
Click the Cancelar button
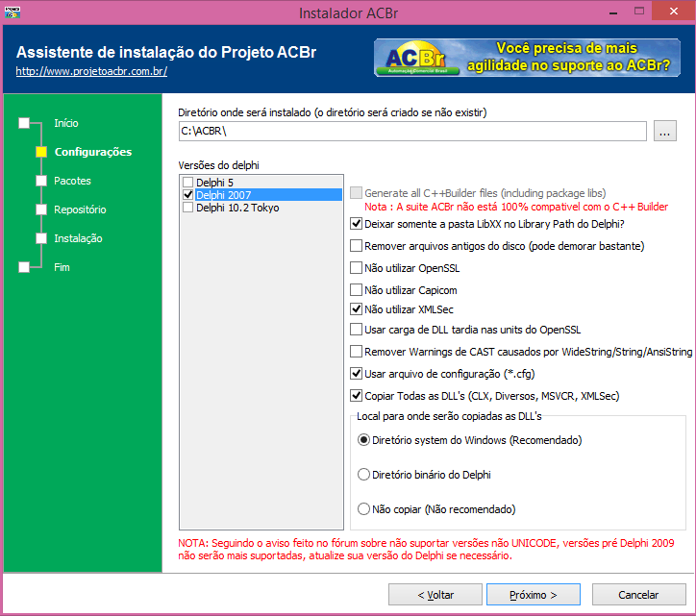(638, 595)
